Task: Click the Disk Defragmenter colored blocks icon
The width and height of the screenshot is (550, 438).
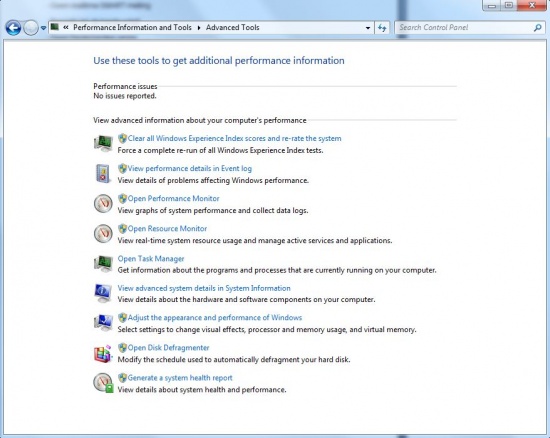Action: [103, 353]
